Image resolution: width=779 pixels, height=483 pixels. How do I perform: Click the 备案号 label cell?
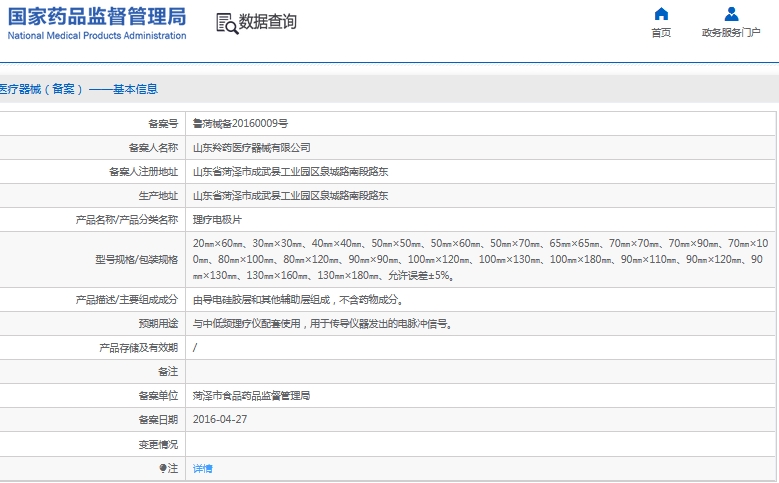click(163, 124)
